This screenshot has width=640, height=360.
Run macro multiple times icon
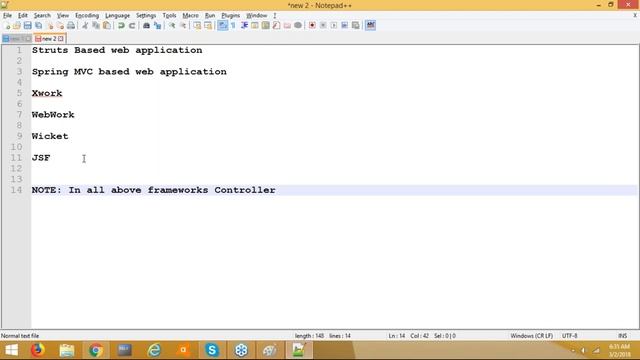click(x=344, y=25)
